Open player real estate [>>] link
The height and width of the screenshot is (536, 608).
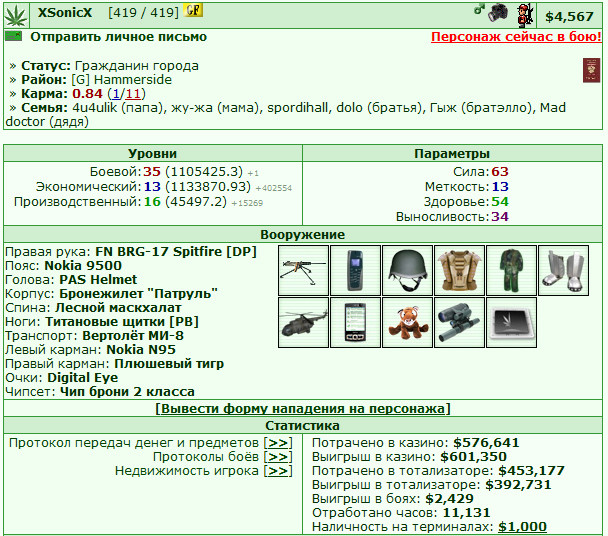pyautogui.click(x=278, y=470)
